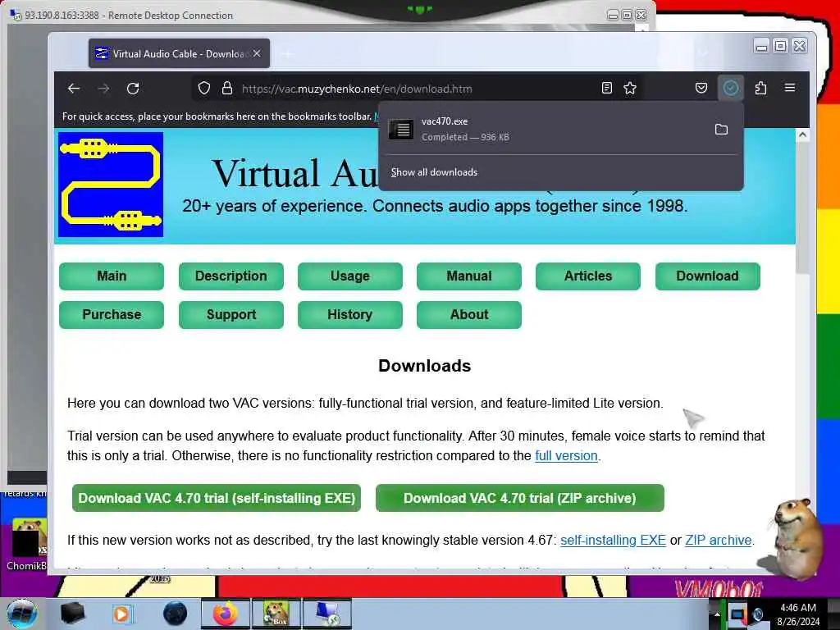The image size is (840, 630).
Task: Click the Downloads page heading
Action: pyautogui.click(x=425, y=366)
